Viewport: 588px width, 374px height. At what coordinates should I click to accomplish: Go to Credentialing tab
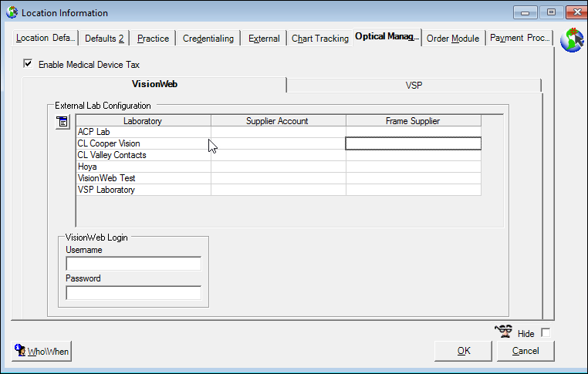(208, 39)
